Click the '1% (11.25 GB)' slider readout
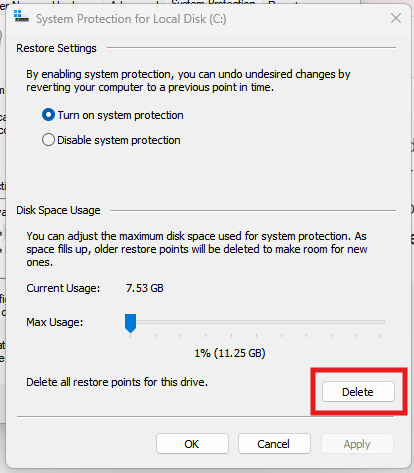 (230, 353)
